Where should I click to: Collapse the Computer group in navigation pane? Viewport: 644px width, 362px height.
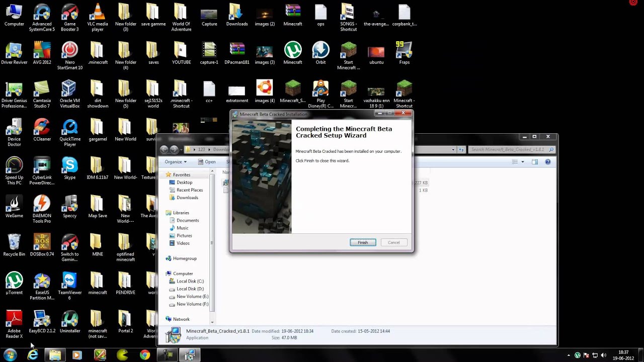[168, 274]
